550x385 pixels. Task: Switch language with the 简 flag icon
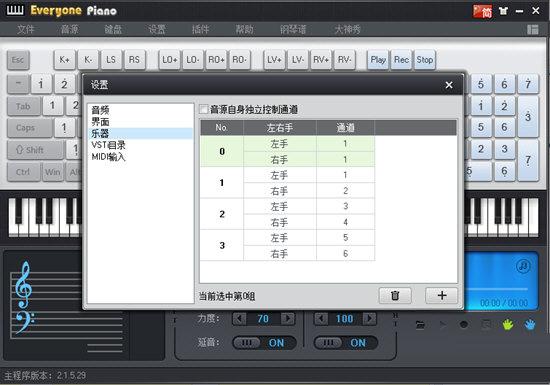[x=483, y=12]
